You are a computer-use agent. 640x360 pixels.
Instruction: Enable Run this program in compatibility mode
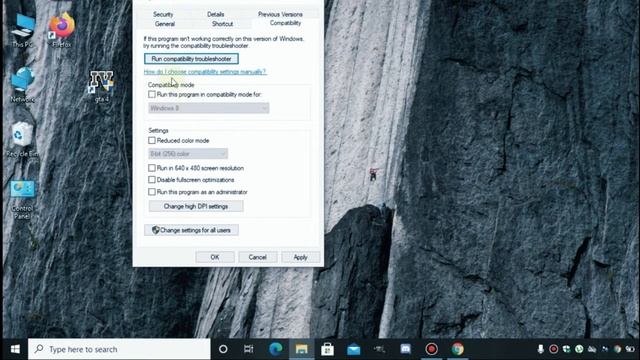click(152, 94)
